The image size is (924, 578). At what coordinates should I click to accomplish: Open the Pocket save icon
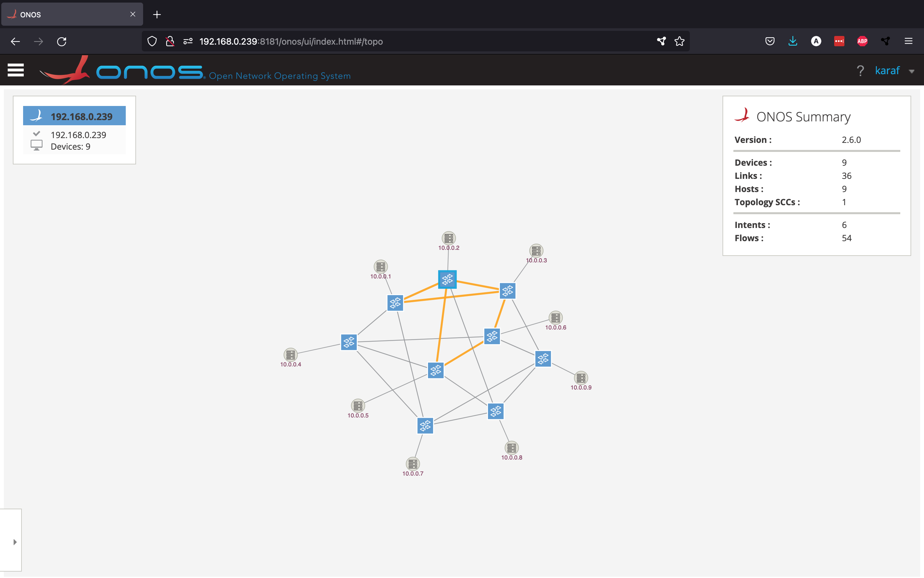(x=770, y=41)
